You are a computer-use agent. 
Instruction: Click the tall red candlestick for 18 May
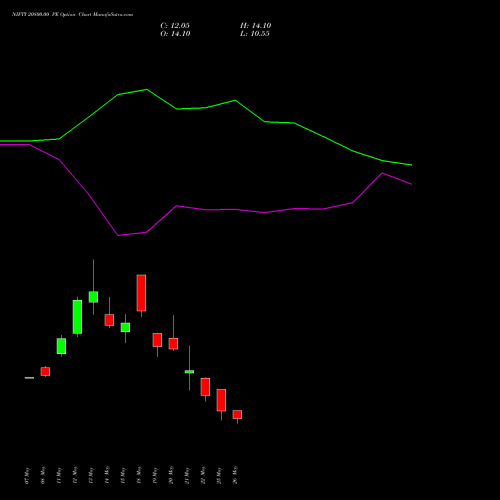point(141,293)
